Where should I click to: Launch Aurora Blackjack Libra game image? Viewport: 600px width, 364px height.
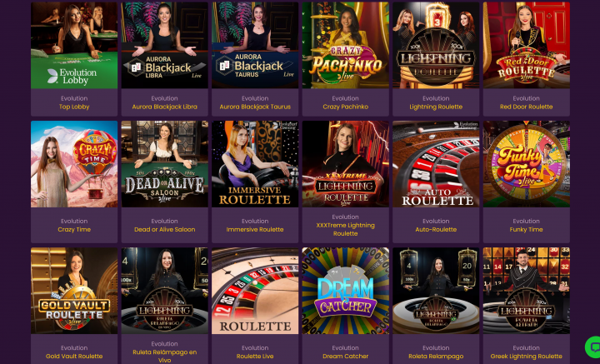[x=164, y=45]
